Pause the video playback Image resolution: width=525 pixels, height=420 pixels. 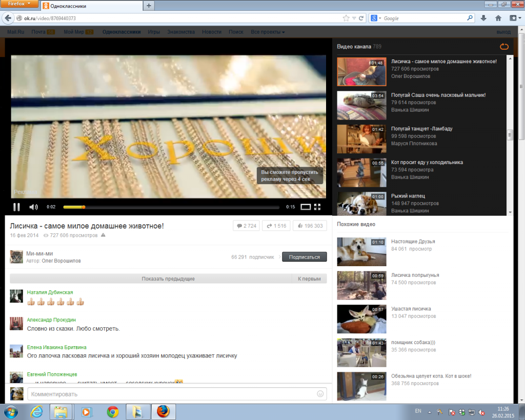(x=16, y=207)
